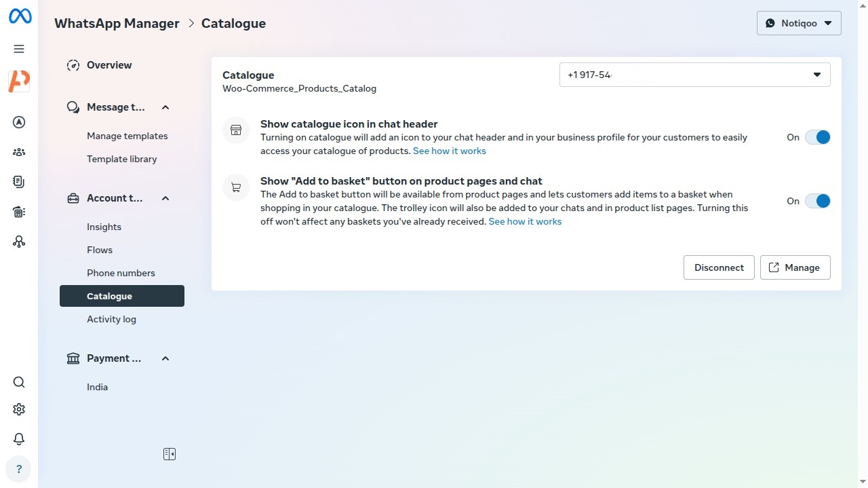Go to Phone numbers
The image size is (868, 488).
[x=121, y=273]
